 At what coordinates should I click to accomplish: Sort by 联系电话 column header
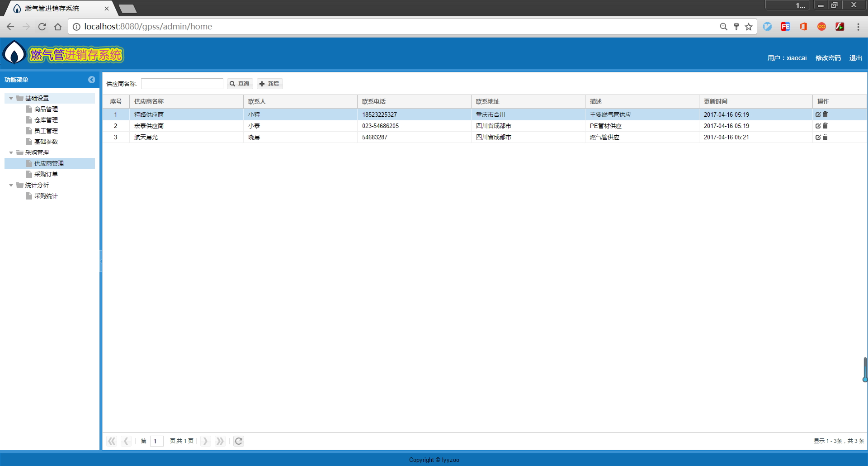(414, 101)
